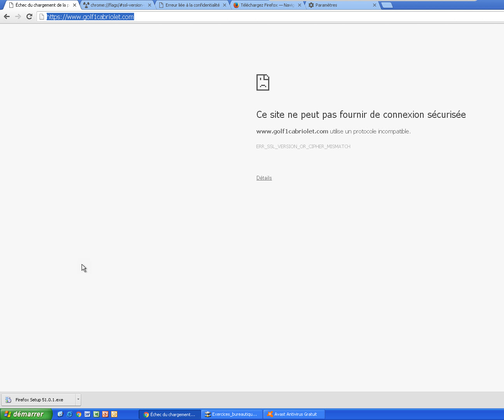Click the Détails link
Viewport: 504px width, 420px height.
264,178
